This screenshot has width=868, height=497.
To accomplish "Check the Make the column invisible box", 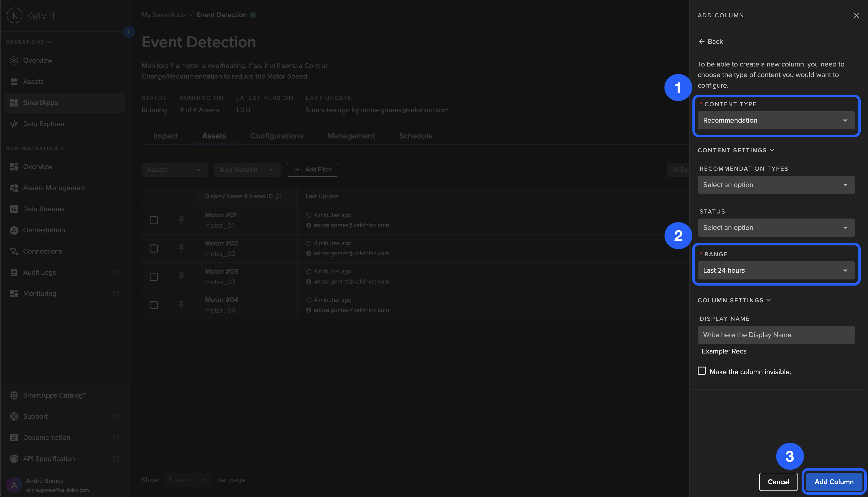I will pyautogui.click(x=702, y=371).
